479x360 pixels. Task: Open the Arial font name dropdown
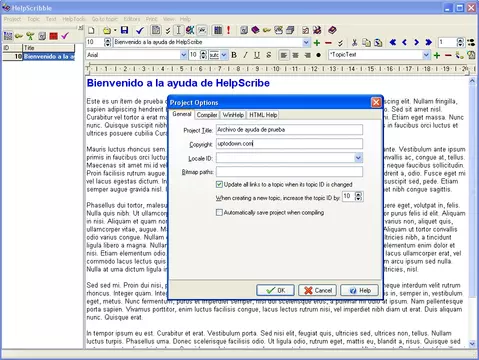click(x=183, y=55)
